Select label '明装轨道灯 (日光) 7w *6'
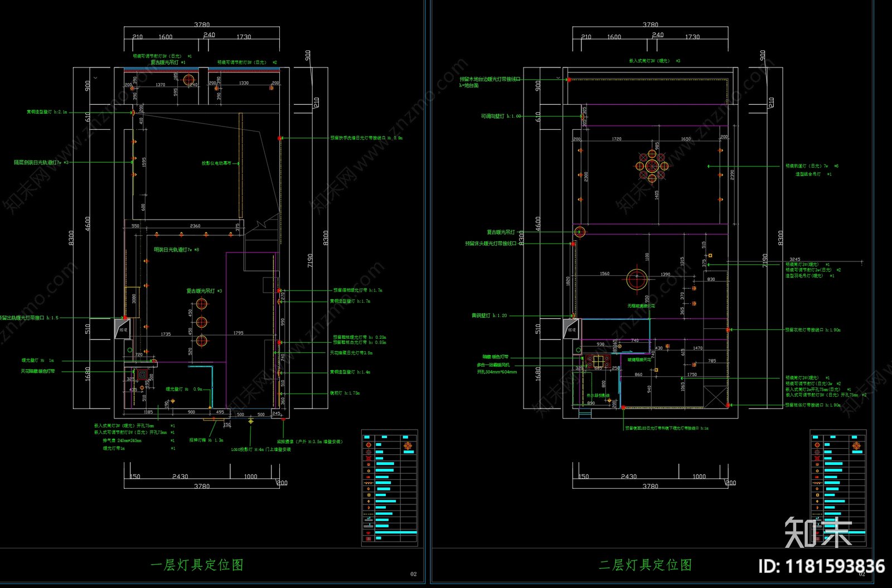This screenshot has height=588, width=892. [x=812, y=166]
